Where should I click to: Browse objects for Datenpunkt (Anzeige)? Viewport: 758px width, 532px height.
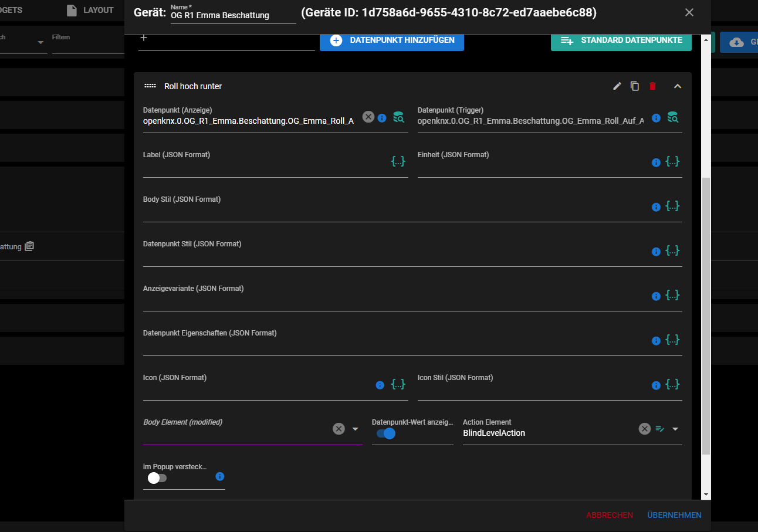tap(398, 117)
